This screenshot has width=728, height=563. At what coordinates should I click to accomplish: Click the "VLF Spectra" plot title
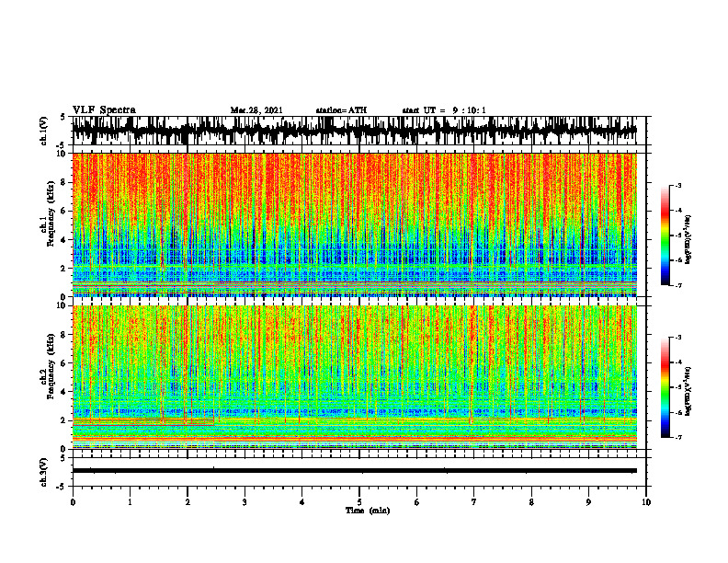pos(104,110)
